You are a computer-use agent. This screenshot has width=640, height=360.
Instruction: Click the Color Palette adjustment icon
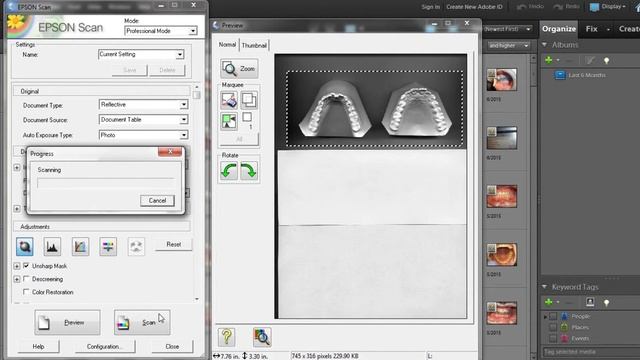click(136, 246)
